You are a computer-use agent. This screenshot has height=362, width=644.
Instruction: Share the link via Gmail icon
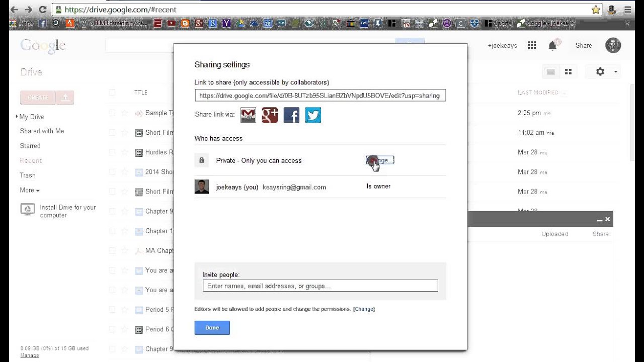[x=248, y=115]
